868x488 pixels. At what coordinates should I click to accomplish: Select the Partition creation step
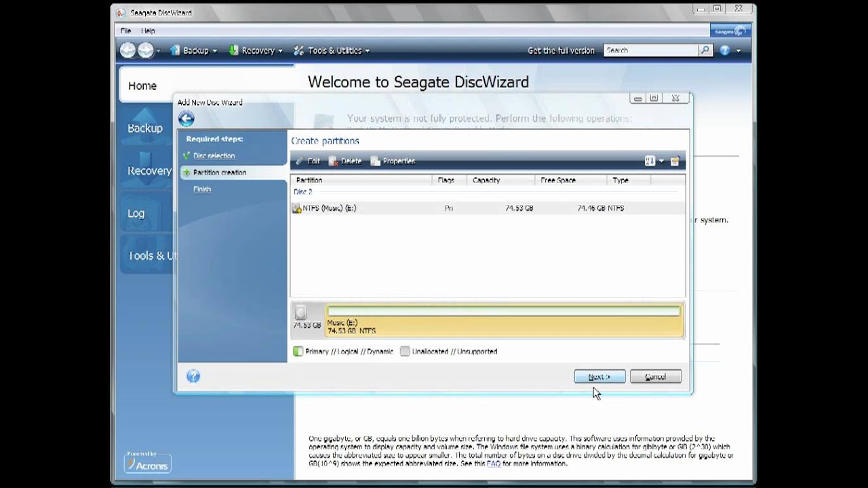pyautogui.click(x=219, y=172)
